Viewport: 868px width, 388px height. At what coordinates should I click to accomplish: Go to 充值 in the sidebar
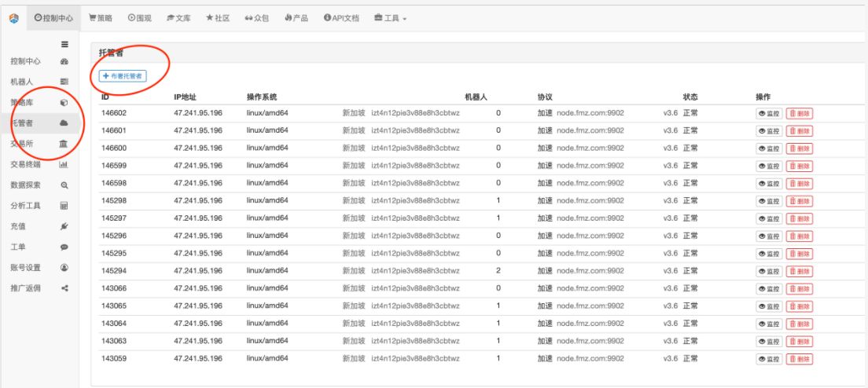coord(18,226)
